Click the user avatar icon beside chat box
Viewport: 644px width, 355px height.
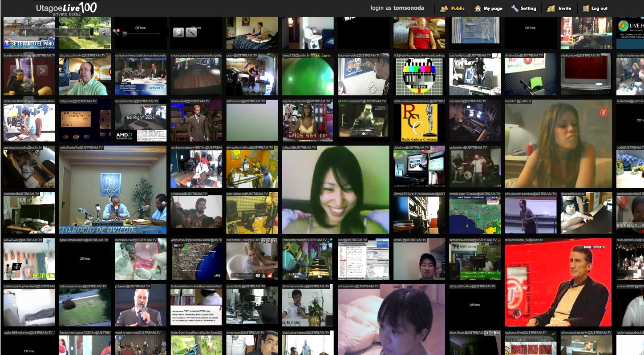[x=12, y=33]
